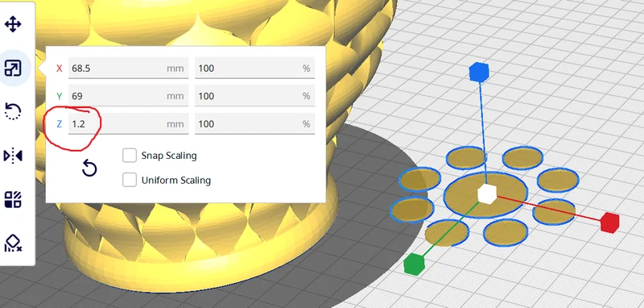Click the X scale percentage field
644x308 pixels.
click(254, 68)
